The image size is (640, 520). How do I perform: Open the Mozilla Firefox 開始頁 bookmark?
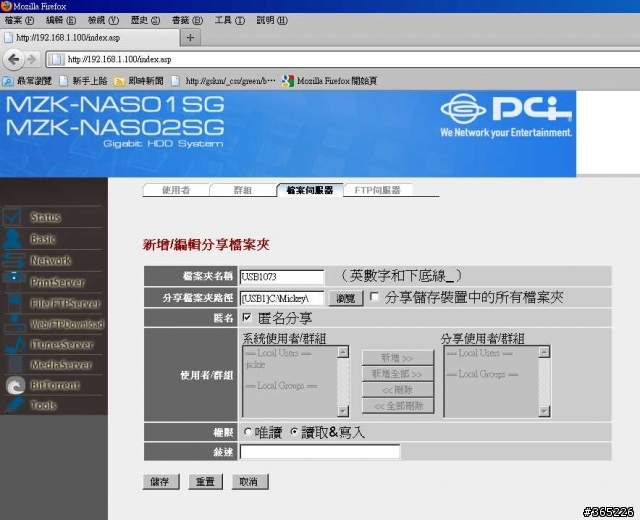coord(329,81)
